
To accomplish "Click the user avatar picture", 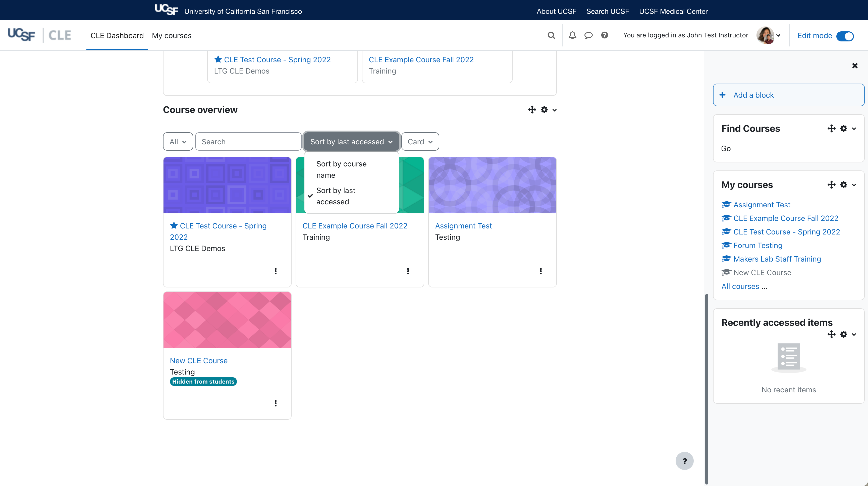I will 765,35.
